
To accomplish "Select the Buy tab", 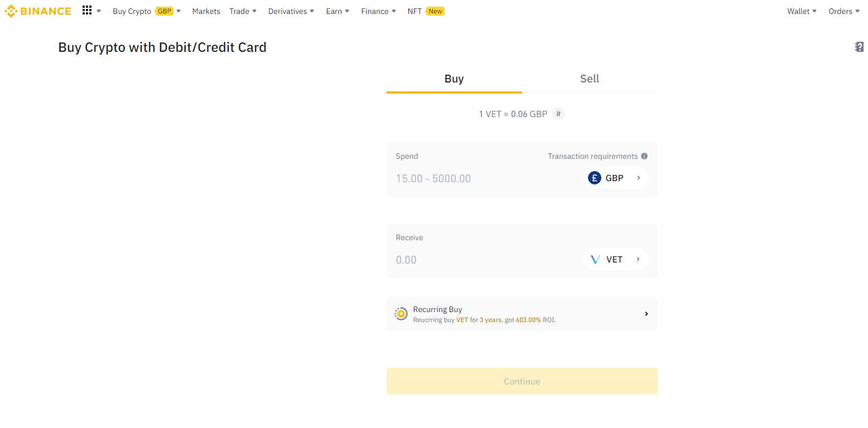I will [x=454, y=79].
